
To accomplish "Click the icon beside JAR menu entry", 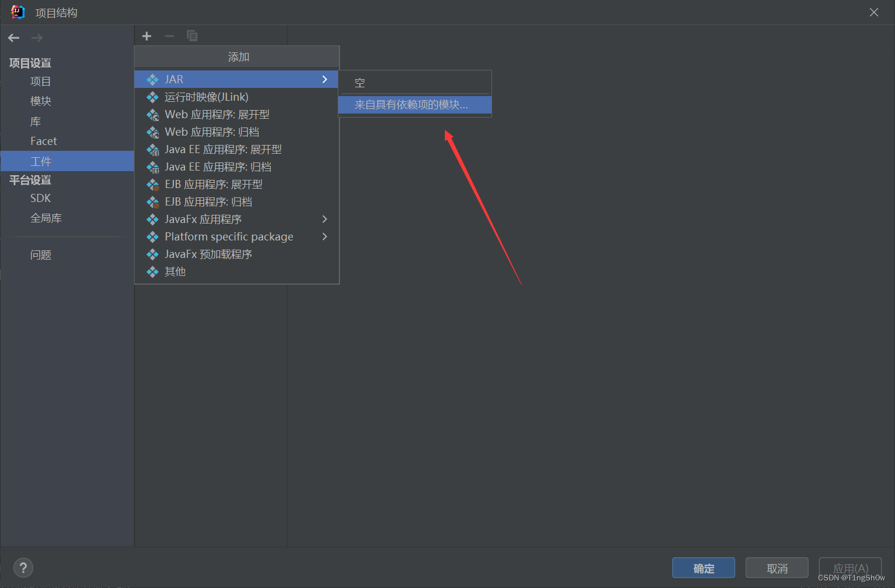I will click(x=153, y=79).
